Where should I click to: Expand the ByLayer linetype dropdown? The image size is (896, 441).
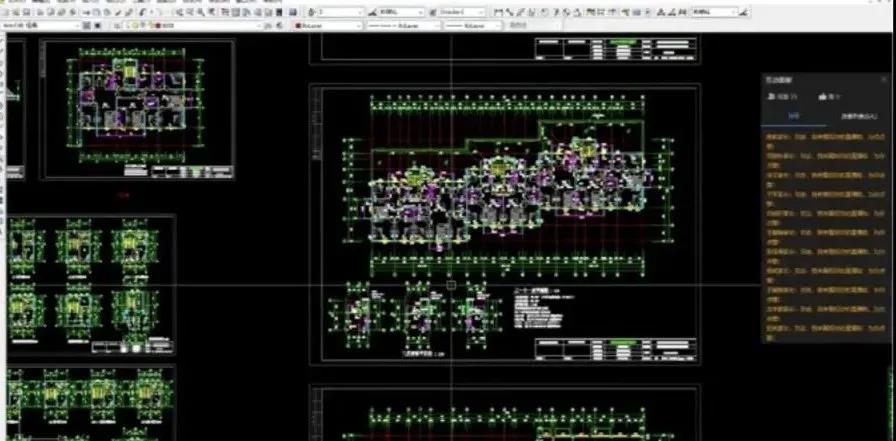coord(403,26)
